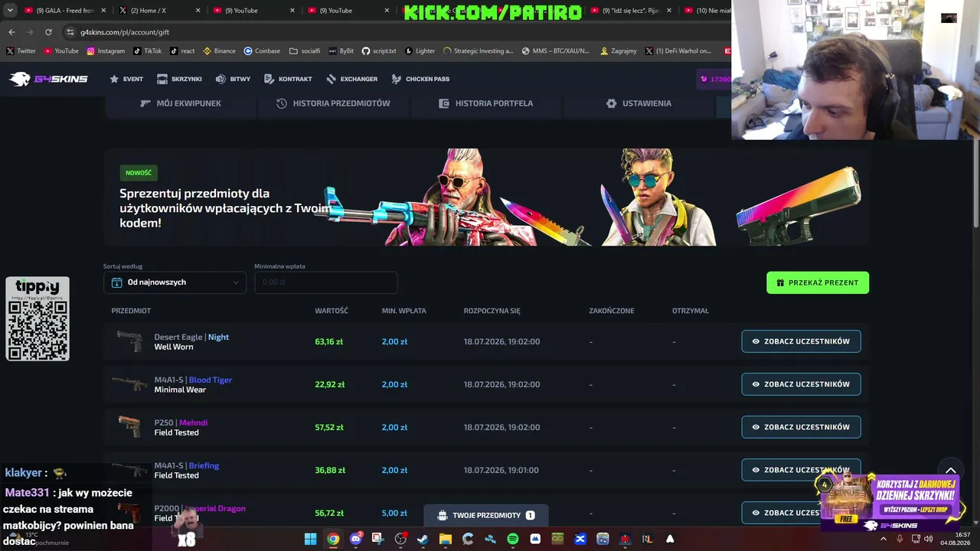
Task: Switch to Ustawienia tab
Action: click(639, 103)
